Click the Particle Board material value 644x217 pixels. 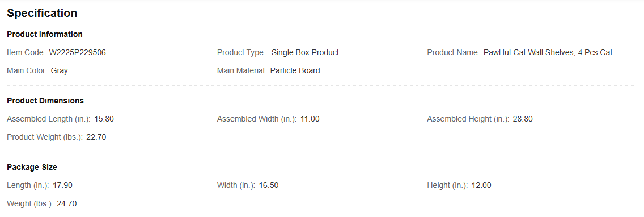(x=295, y=71)
